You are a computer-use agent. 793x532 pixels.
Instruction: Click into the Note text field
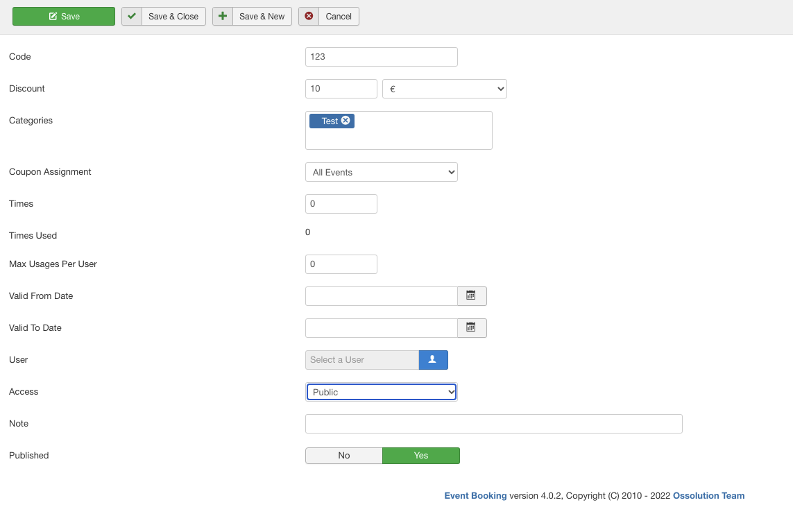click(493, 424)
